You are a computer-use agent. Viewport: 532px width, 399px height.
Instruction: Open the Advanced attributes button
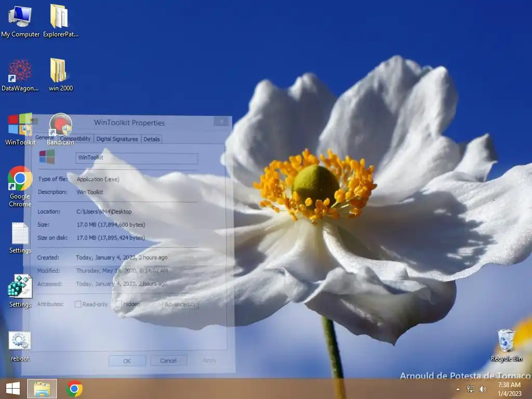pos(180,304)
